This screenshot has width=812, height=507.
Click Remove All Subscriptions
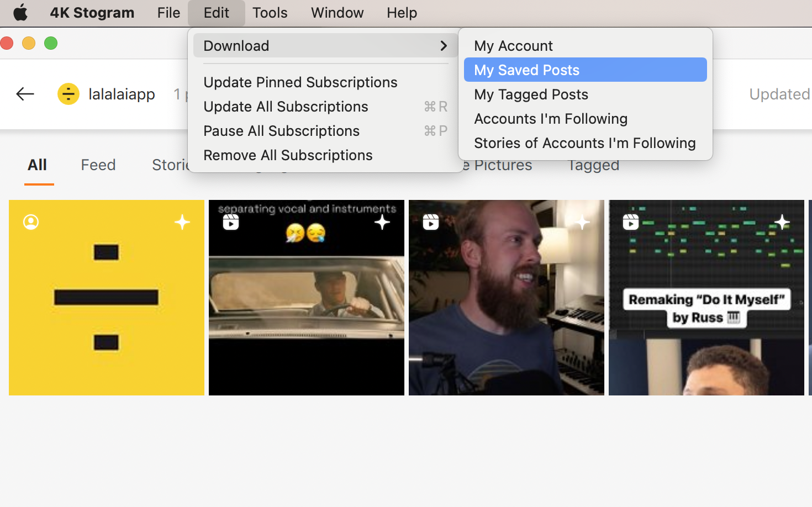(x=288, y=155)
